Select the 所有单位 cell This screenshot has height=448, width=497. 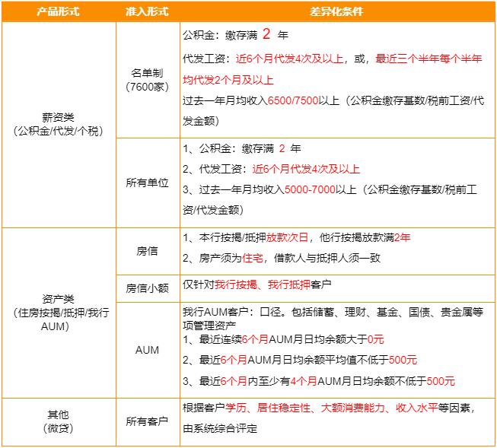(x=146, y=183)
